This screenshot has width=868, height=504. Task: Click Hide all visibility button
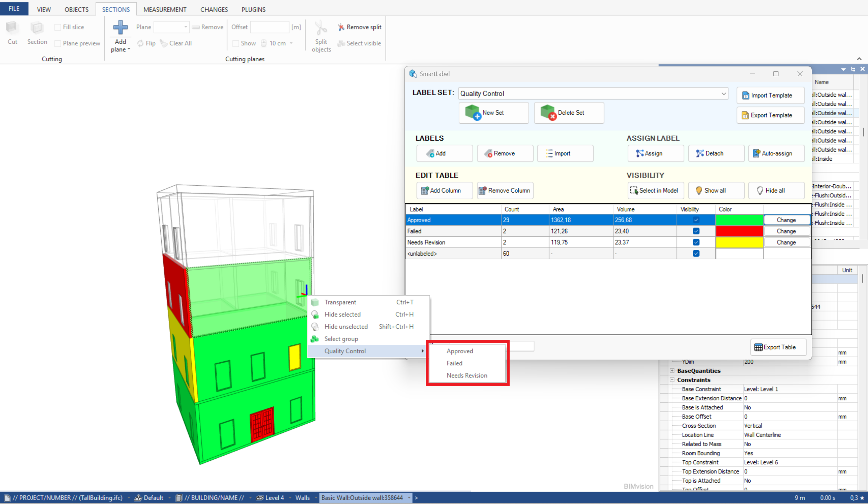pos(776,190)
